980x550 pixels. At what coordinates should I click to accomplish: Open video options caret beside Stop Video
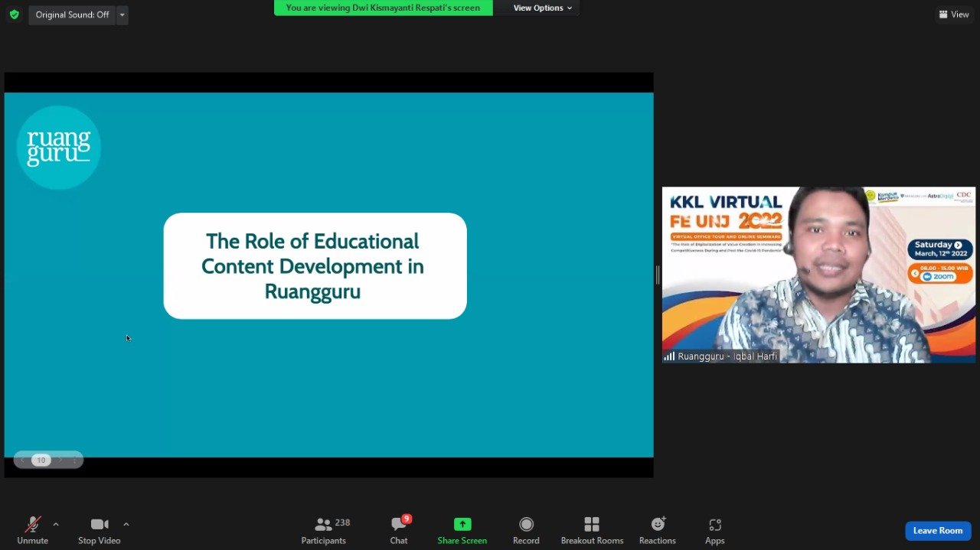coord(126,524)
